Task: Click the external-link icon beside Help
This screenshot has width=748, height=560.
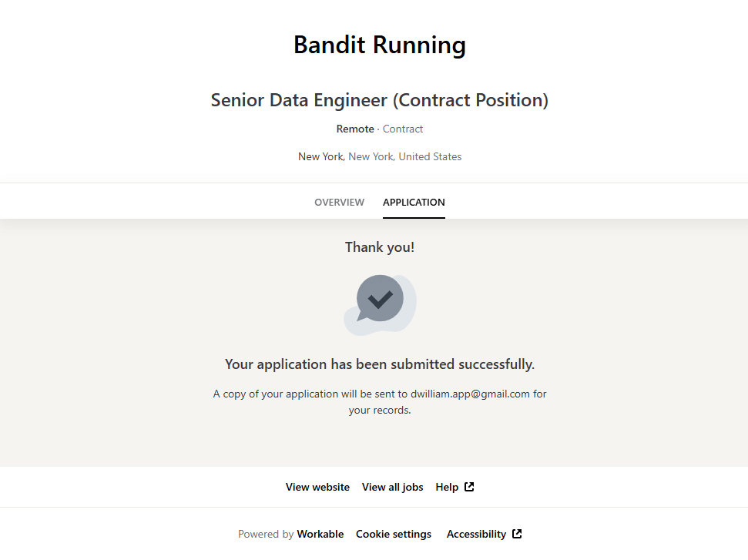Action: point(469,487)
